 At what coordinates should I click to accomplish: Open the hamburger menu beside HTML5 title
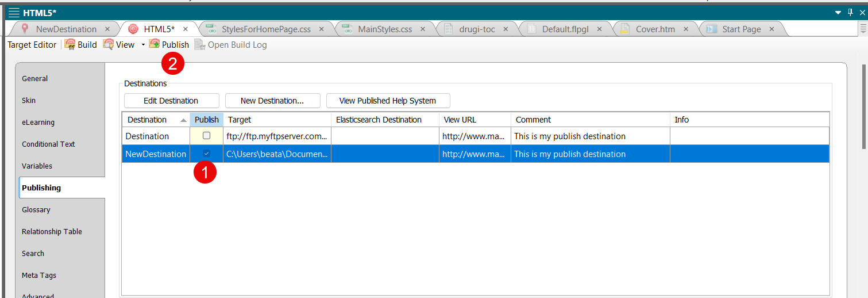pyautogui.click(x=14, y=13)
